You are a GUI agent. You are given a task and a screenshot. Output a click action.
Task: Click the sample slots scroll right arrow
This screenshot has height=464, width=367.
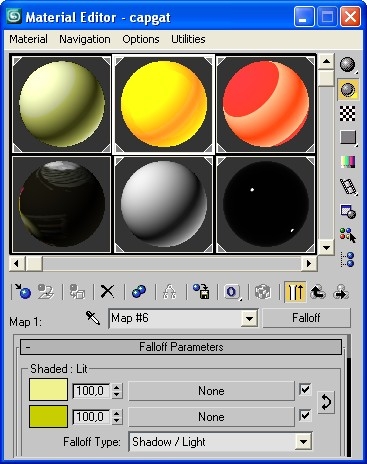[x=309, y=264]
